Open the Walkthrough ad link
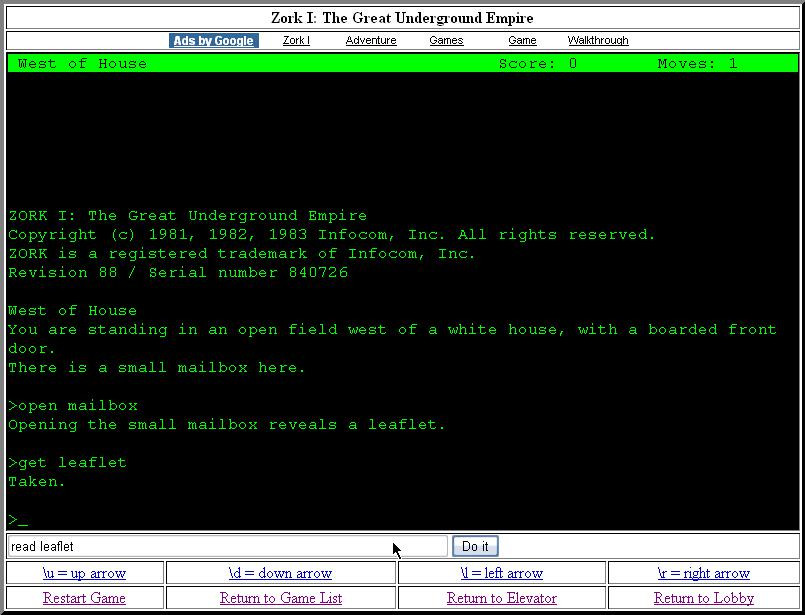This screenshot has width=805, height=615. coord(598,41)
